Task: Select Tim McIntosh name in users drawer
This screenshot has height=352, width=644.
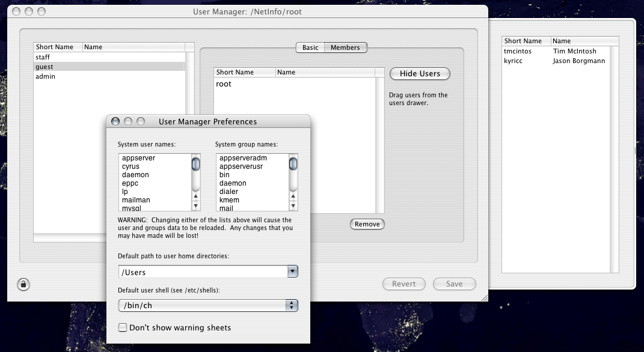Action: 575,51
